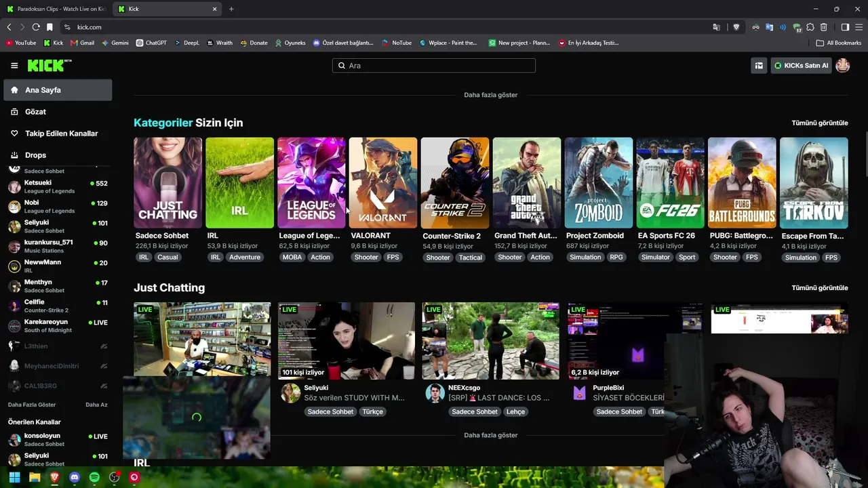Viewport: 868px width, 488px height.
Task: Open konsoloyun under Önerilen Kanallar
Action: (x=58, y=440)
